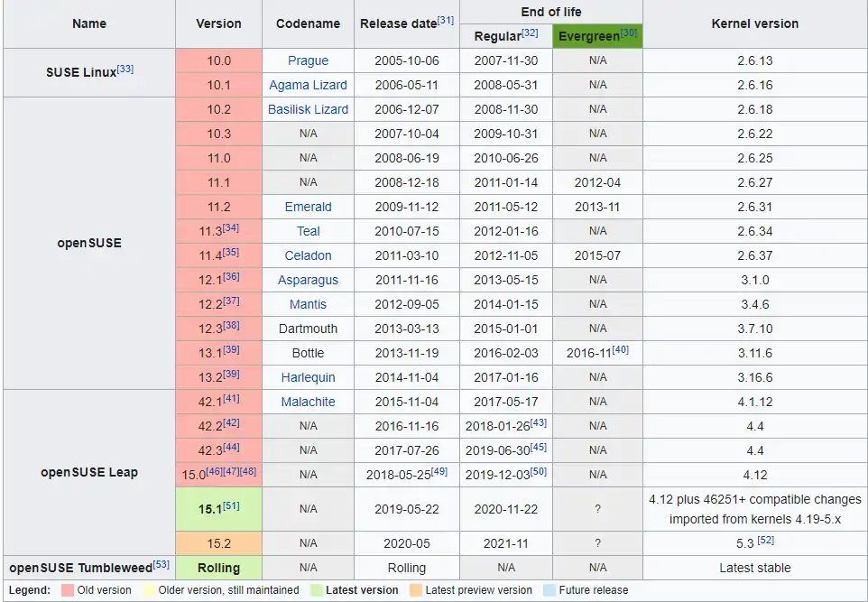
Task: Open footnote 33 next to SUSE Linux
Action: pyautogui.click(x=125, y=69)
